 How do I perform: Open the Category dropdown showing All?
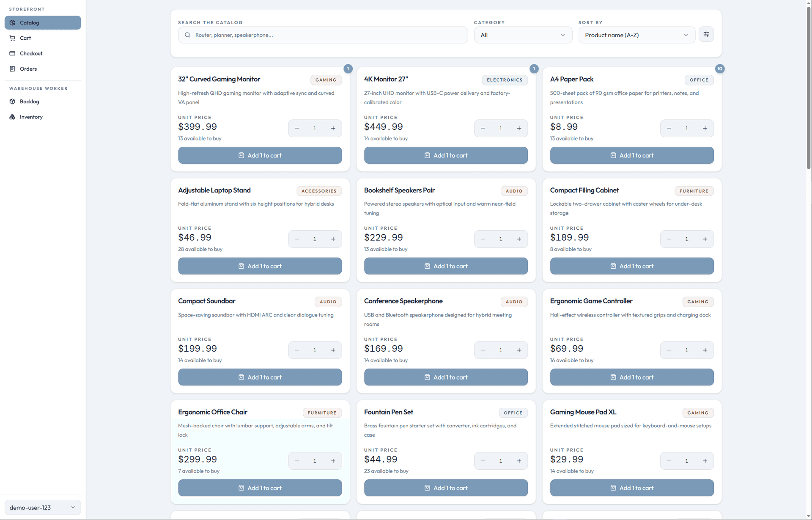point(523,35)
